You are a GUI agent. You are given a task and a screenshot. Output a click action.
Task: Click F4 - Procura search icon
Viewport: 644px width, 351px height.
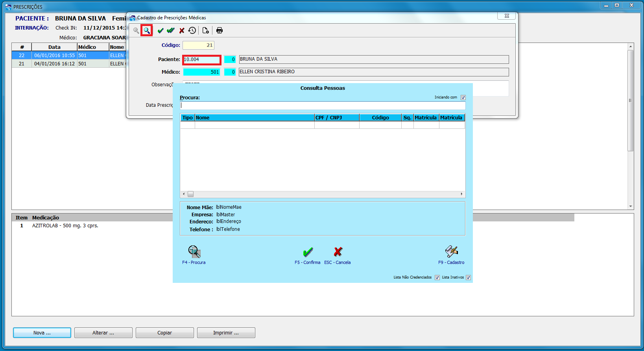pyautogui.click(x=194, y=251)
